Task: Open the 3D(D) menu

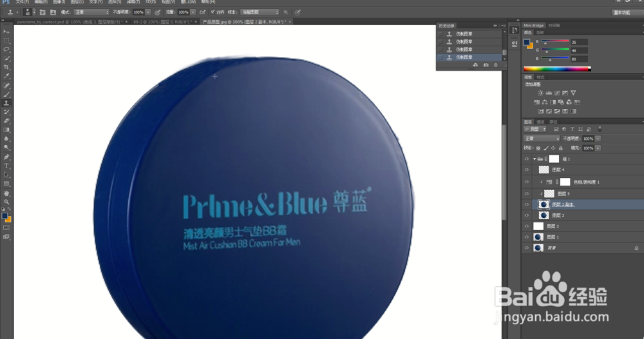Action: click(150, 2)
